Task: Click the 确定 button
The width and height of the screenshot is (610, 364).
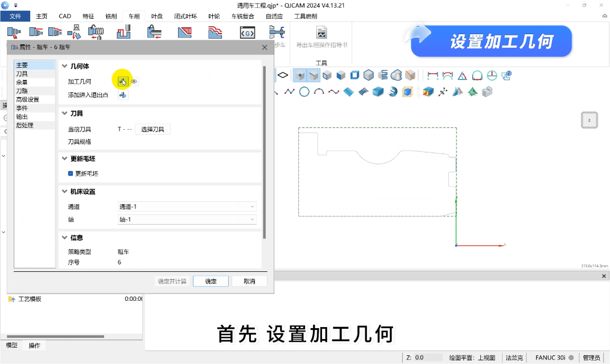Action: pos(211,281)
